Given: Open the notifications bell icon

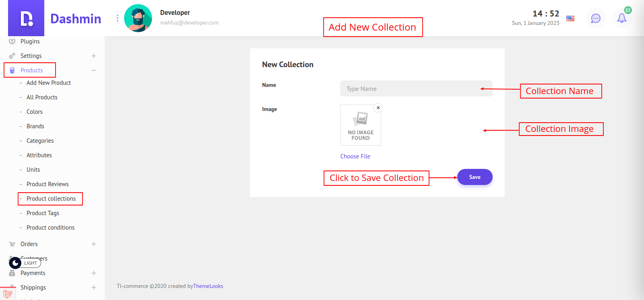Looking at the screenshot, I should pyautogui.click(x=621, y=18).
